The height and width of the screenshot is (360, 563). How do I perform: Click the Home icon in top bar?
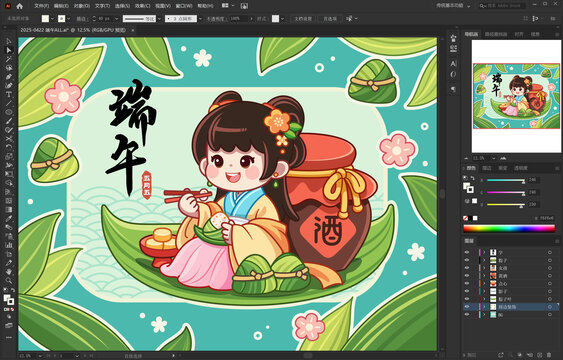click(x=20, y=6)
